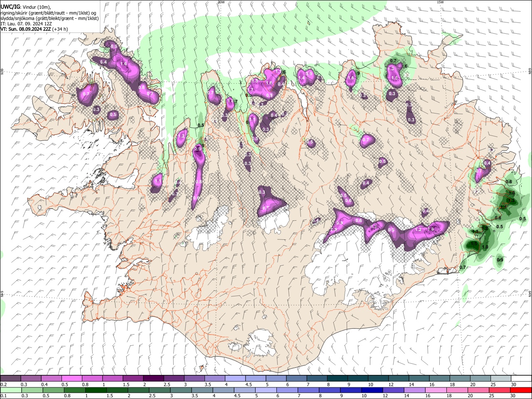
Task: Click the '0.1' label on the lower scale
Action: (x=4, y=396)
